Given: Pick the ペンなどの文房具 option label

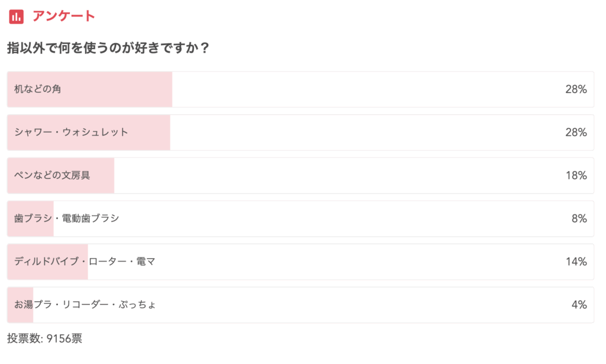Looking at the screenshot, I should [x=52, y=175].
